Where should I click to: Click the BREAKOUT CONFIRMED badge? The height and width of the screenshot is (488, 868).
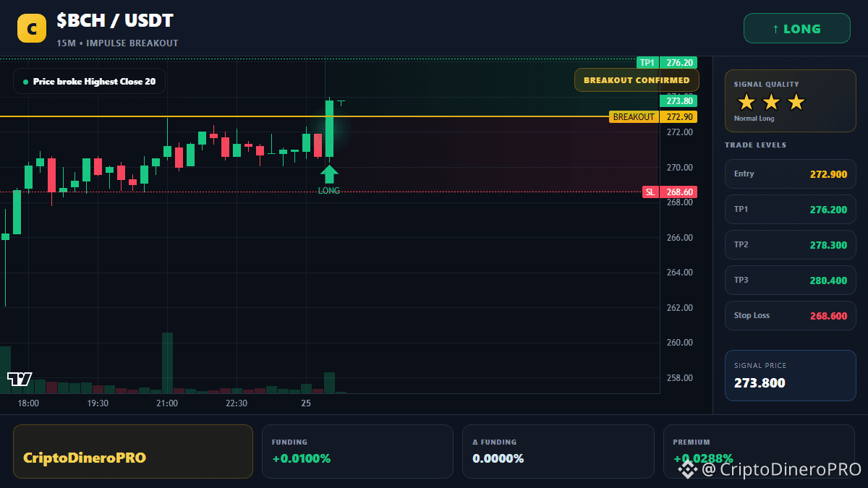(637, 80)
